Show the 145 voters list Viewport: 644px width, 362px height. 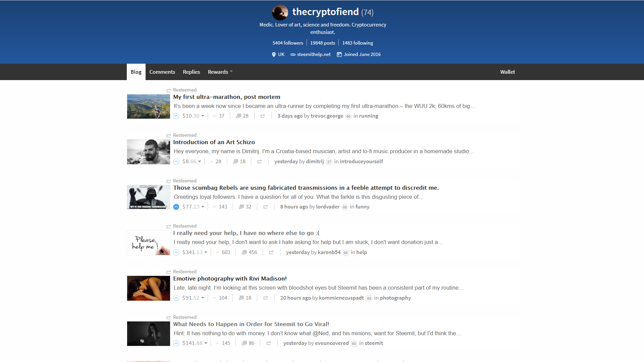pyautogui.click(x=223, y=343)
